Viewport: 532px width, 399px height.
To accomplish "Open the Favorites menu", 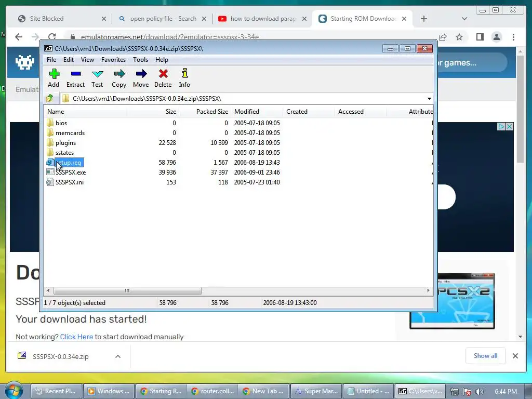I will pos(113,60).
